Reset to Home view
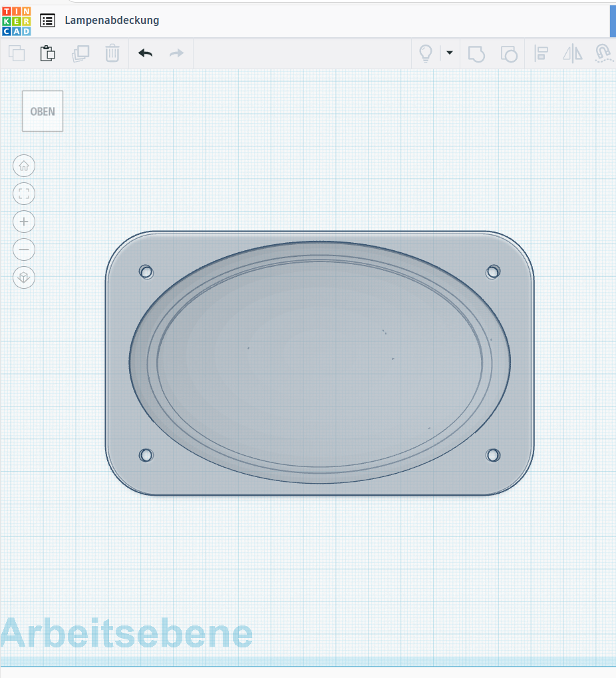Image resolution: width=616 pixels, height=678 pixels. point(24,166)
